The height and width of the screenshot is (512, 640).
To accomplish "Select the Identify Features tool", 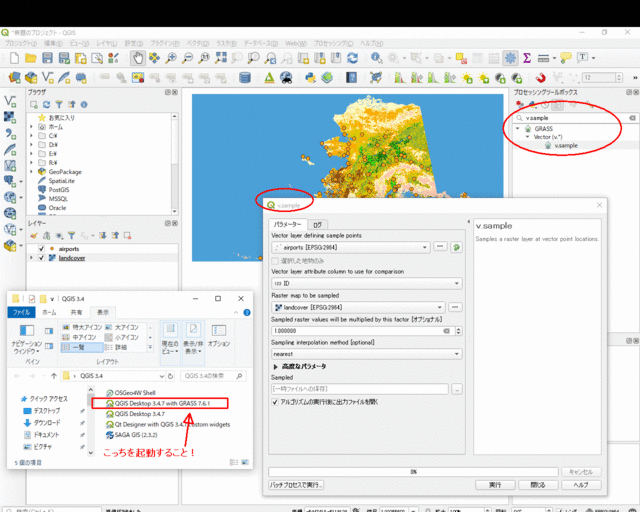I will pos(376,58).
